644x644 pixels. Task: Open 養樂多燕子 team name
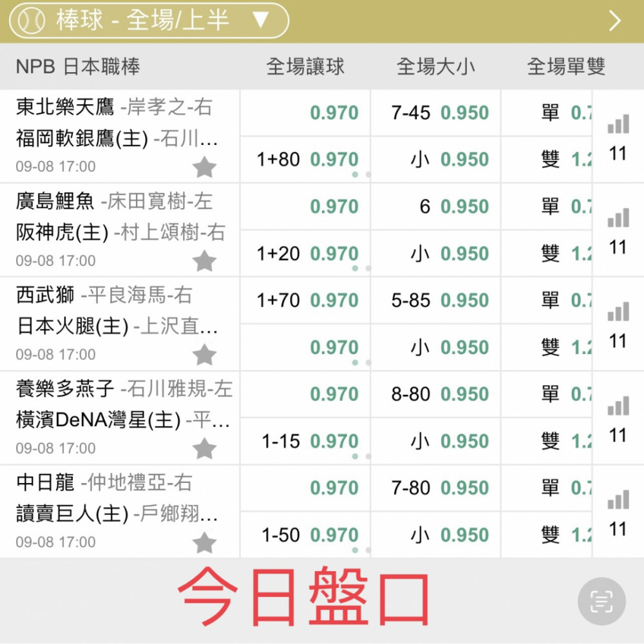pyautogui.click(x=65, y=388)
